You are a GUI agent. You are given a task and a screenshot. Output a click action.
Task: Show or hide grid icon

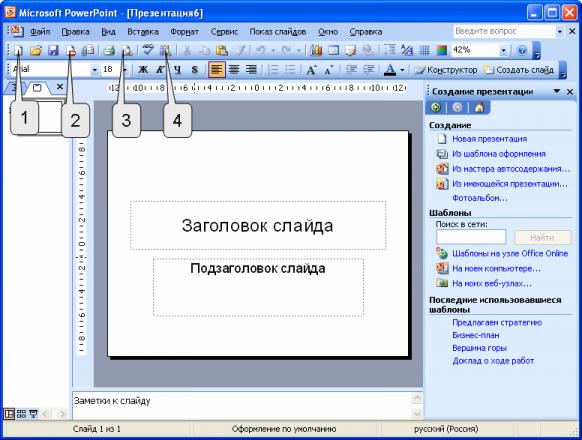tap(424, 50)
